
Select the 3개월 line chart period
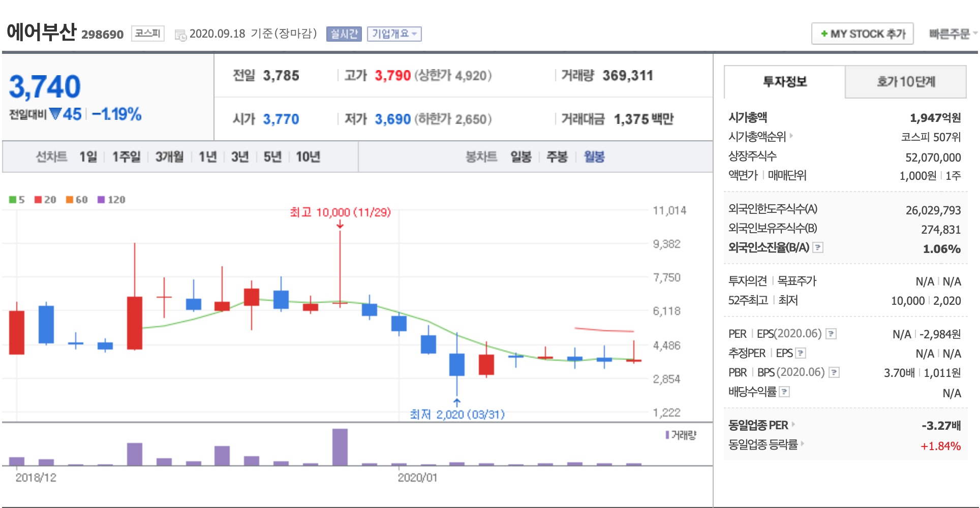(x=169, y=157)
